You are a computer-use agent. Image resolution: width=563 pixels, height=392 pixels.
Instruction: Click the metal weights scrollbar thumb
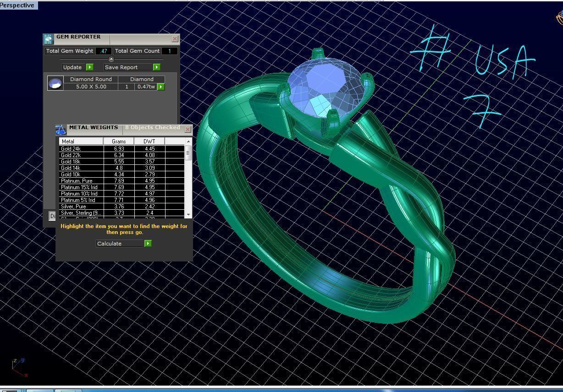[x=188, y=153]
